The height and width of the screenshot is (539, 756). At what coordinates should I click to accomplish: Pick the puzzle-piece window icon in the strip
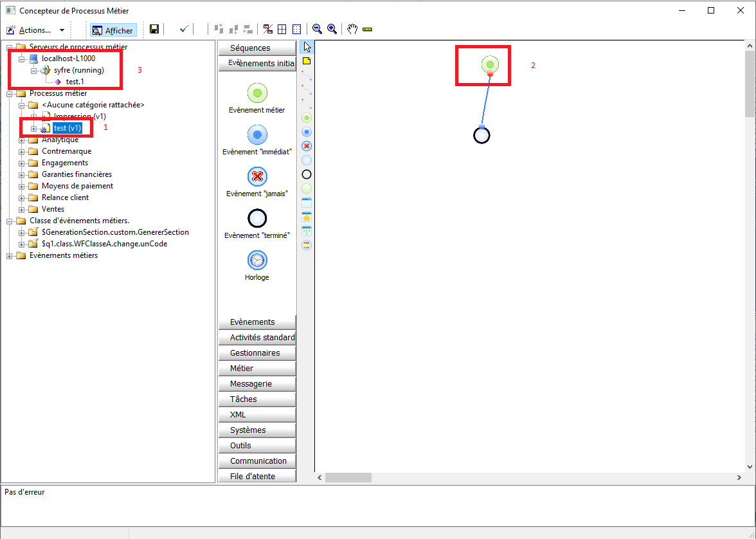[x=306, y=217]
